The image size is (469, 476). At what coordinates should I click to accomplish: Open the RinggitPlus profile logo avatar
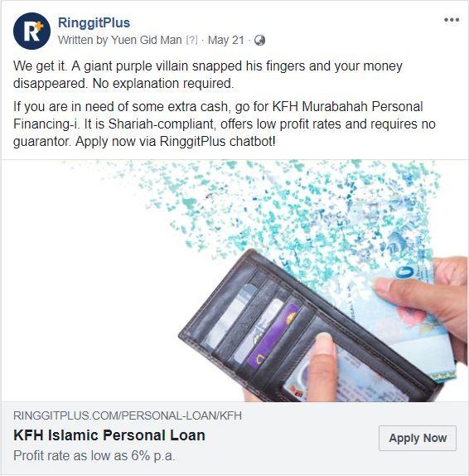point(31,31)
